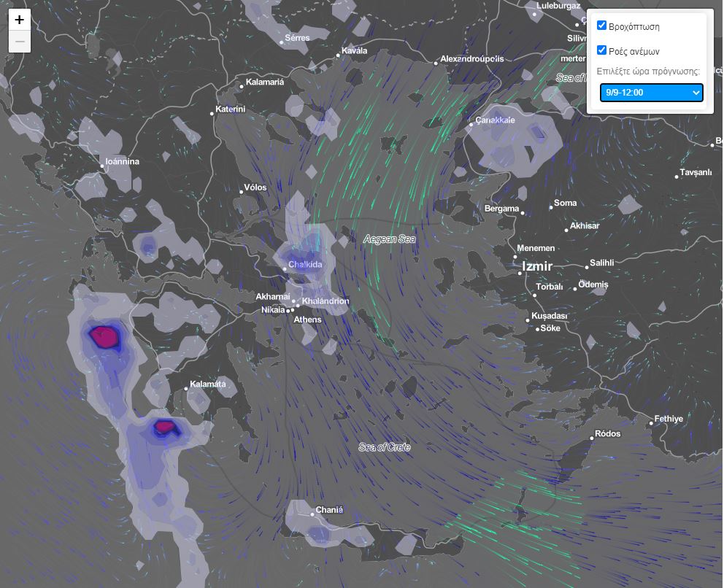Click the zoom in plus button
Screen dimensions: 724x588
point(20,20)
